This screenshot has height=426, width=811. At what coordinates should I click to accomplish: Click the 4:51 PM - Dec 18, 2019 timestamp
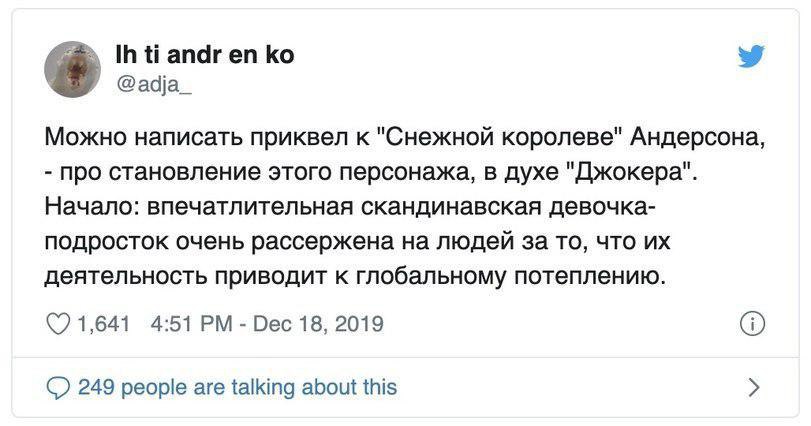[x=267, y=324]
